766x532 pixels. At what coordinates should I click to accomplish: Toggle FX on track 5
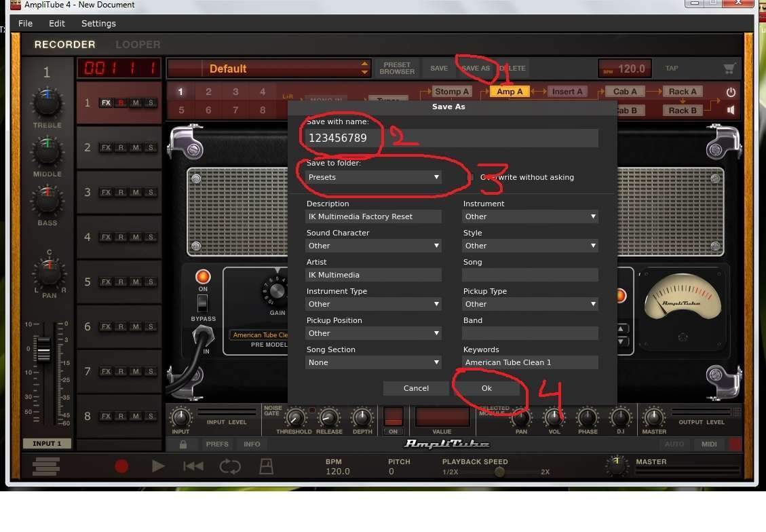106,282
